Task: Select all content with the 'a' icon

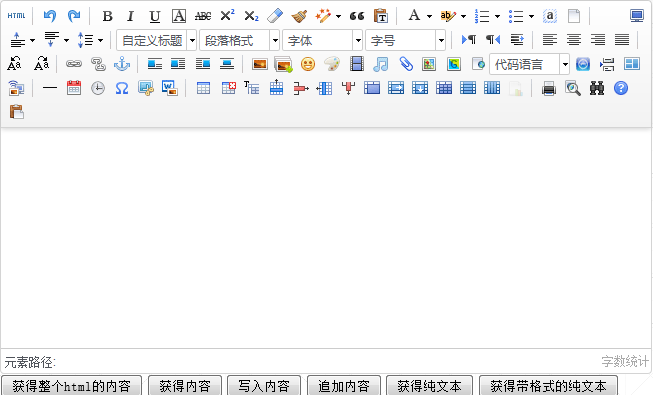Action: pos(550,16)
